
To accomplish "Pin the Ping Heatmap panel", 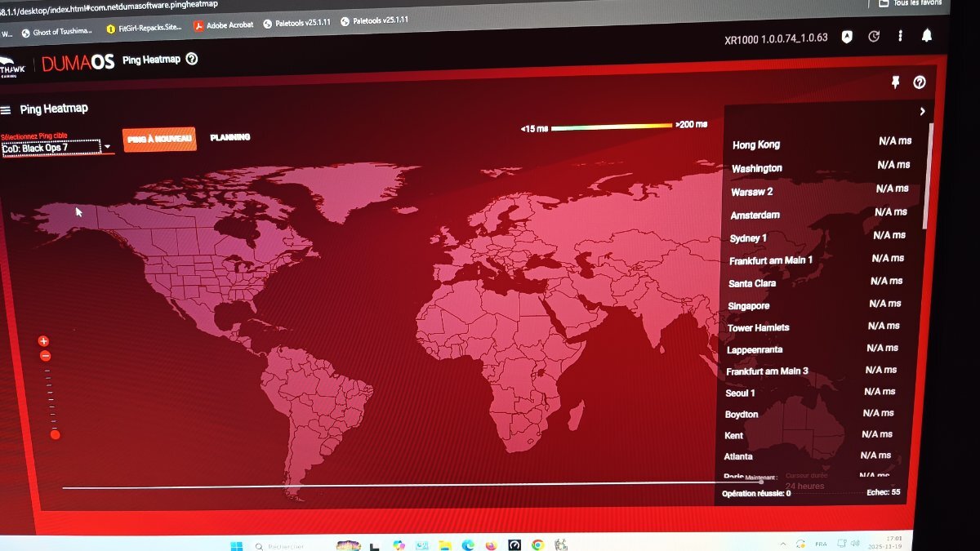I will (895, 82).
